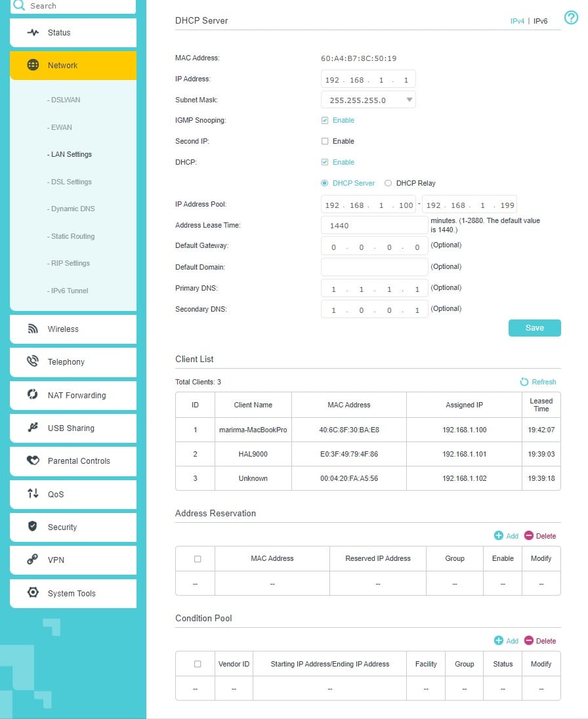The image size is (588, 719).
Task: Click the Refresh link text
Action: click(x=544, y=382)
